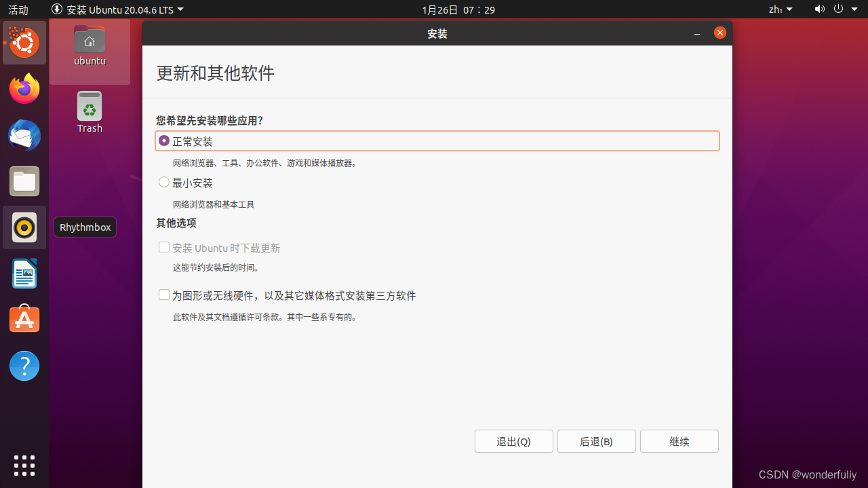
Task: Open Thunderbird mail from the dock
Action: 24,135
